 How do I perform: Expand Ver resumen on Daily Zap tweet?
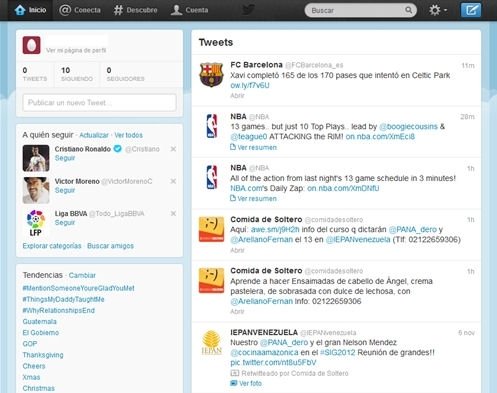pyautogui.click(x=253, y=199)
